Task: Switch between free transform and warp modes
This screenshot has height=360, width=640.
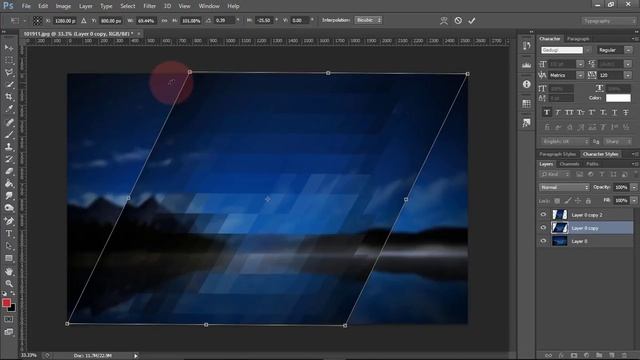Action: click(x=444, y=20)
